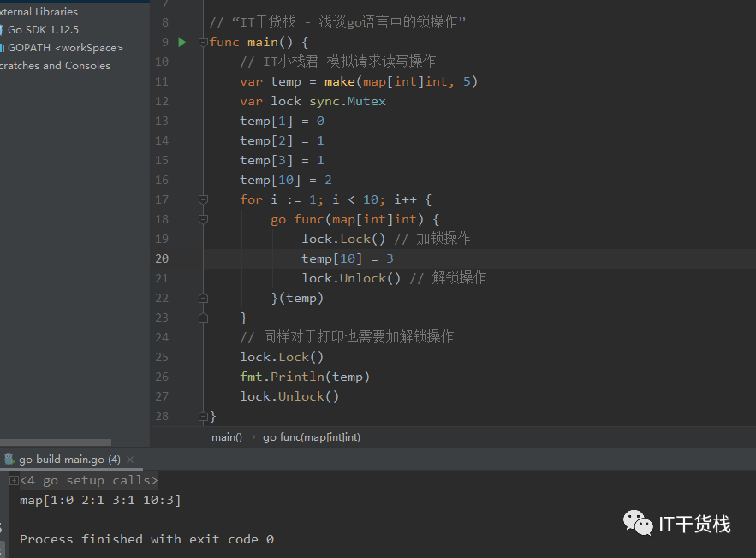Viewport: 756px width, 558px height.
Task: Click the Go gopher icon on the run tab
Action: (9, 459)
